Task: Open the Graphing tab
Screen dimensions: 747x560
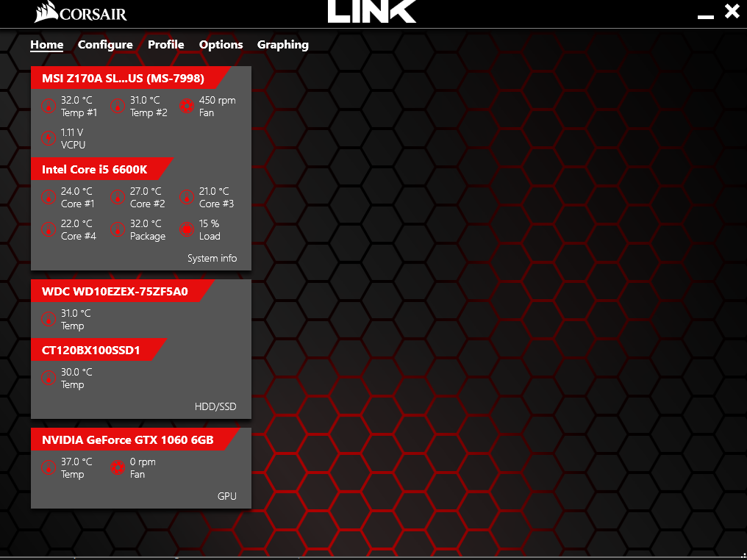Action: pos(283,45)
